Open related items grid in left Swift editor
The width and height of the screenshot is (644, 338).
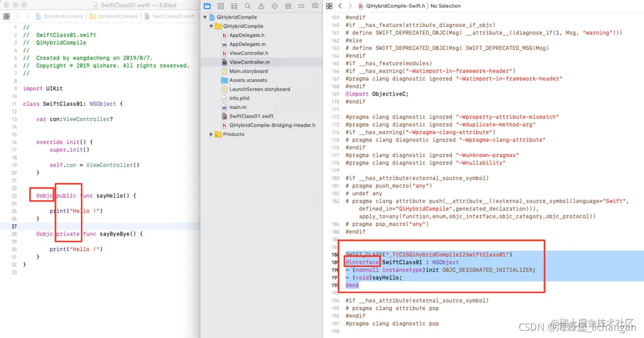point(6,16)
